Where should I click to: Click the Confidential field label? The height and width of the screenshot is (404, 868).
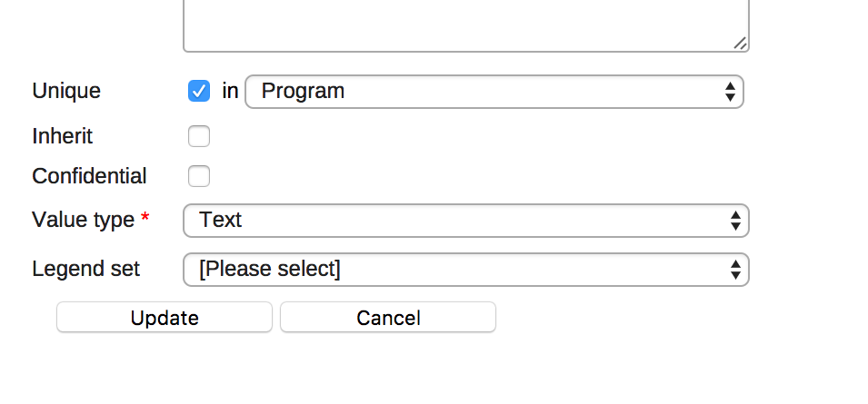pos(89,176)
